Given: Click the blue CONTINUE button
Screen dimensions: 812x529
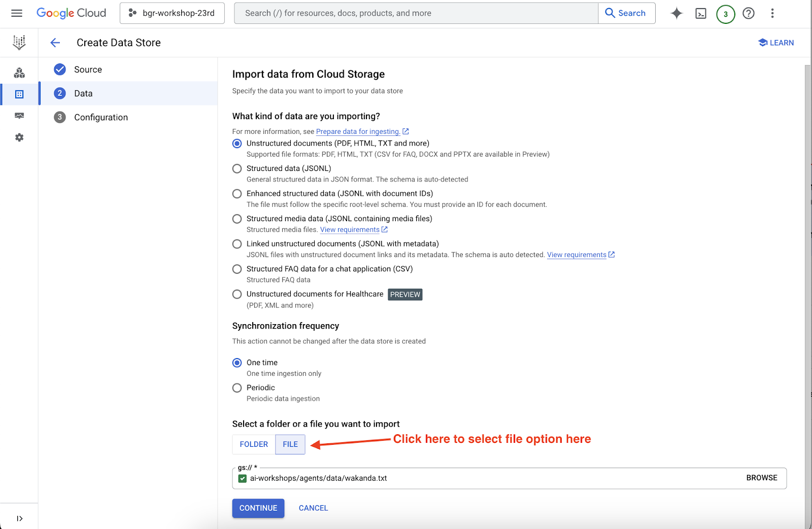Looking at the screenshot, I should (258, 508).
